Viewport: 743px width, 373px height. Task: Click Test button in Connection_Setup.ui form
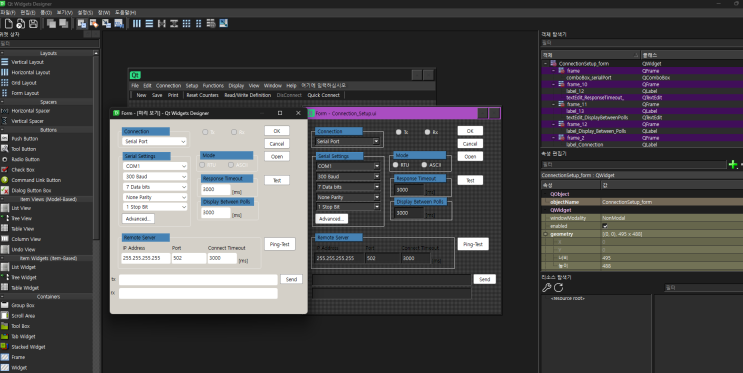470,180
